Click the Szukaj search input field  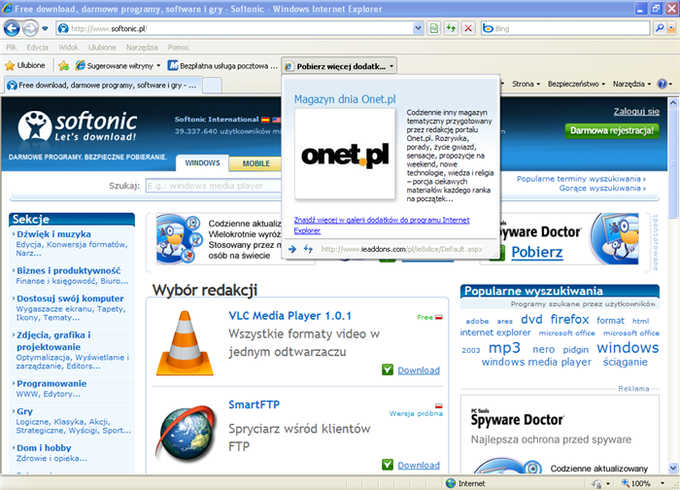[x=214, y=186]
